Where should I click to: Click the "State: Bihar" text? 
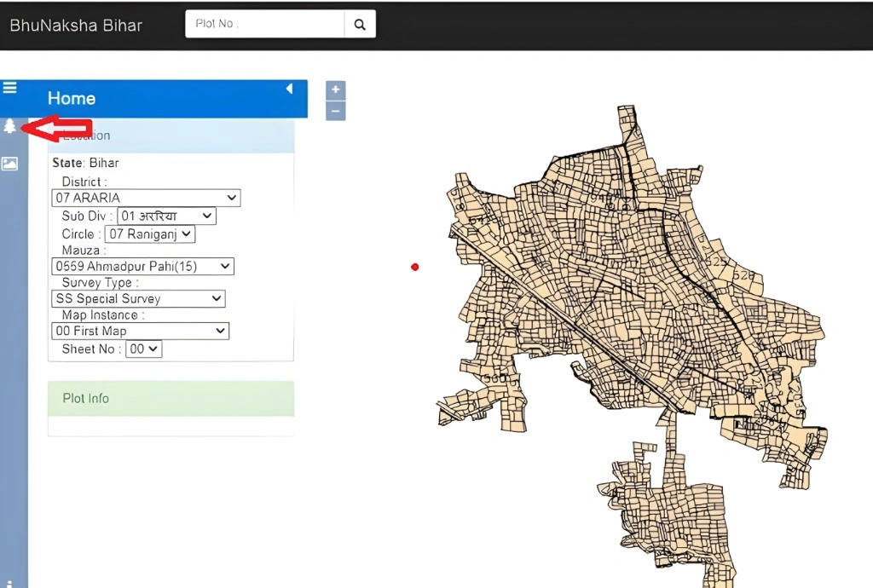[85, 163]
